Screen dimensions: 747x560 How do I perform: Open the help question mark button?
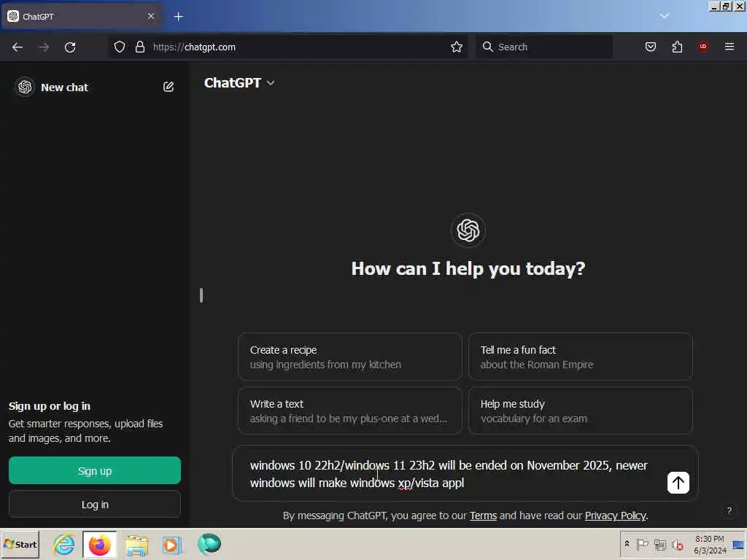point(729,510)
